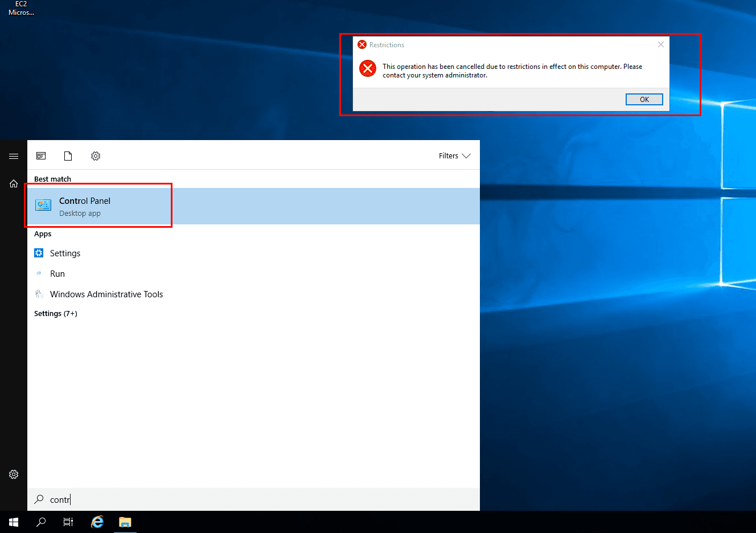Expand Settings (7+) results group

pyautogui.click(x=56, y=314)
